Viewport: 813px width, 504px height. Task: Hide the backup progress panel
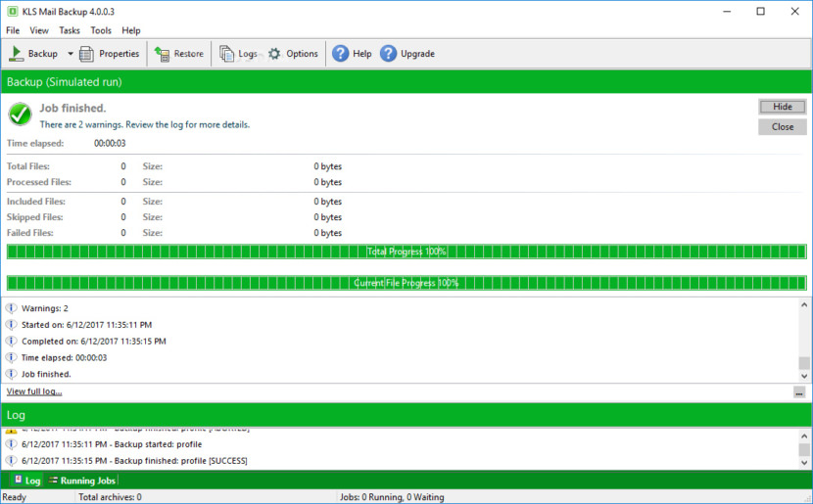[783, 107]
